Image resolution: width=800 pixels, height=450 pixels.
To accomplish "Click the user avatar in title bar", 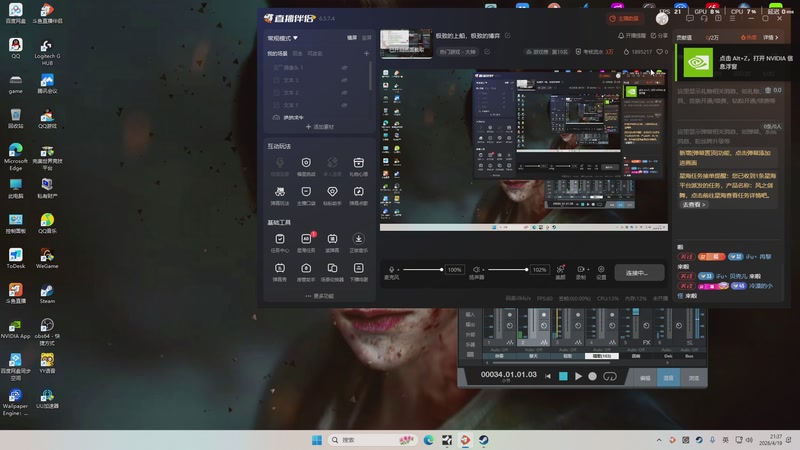I will point(662,18).
